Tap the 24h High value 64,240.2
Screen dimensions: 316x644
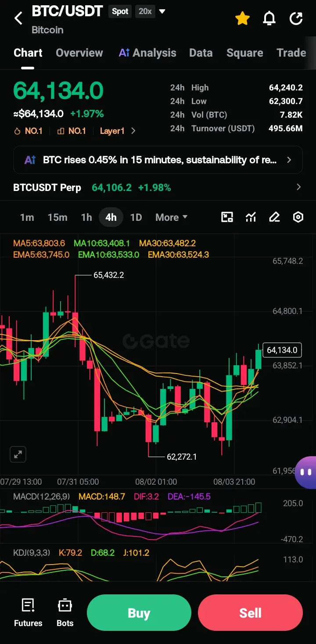tap(286, 88)
